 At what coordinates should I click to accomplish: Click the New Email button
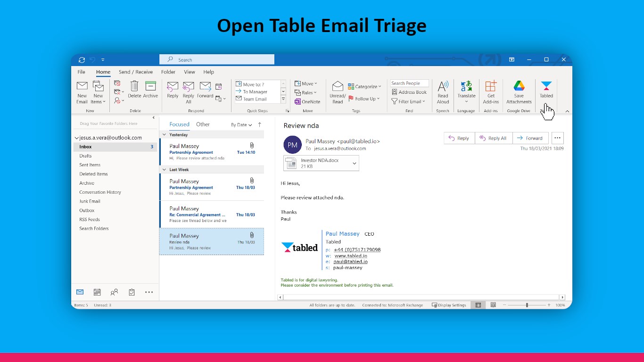[x=82, y=92]
